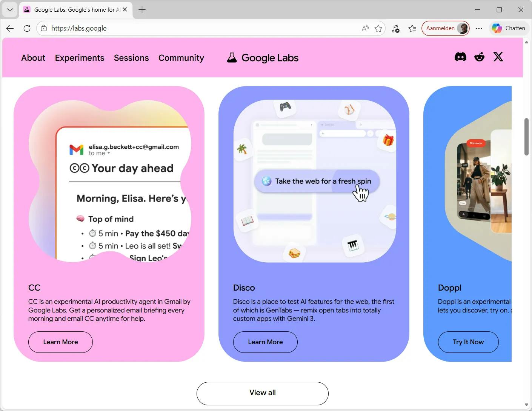Open the browser Settings and more ellipsis menu
Image resolution: width=532 pixels, height=411 pixels.
coord(479,28)
